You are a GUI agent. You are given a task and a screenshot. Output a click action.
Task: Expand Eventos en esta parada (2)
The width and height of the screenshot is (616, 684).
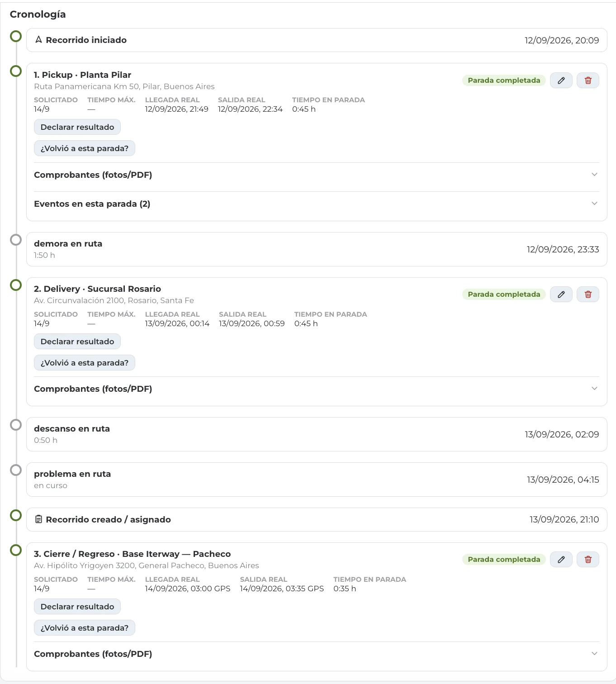coord(317,204)
